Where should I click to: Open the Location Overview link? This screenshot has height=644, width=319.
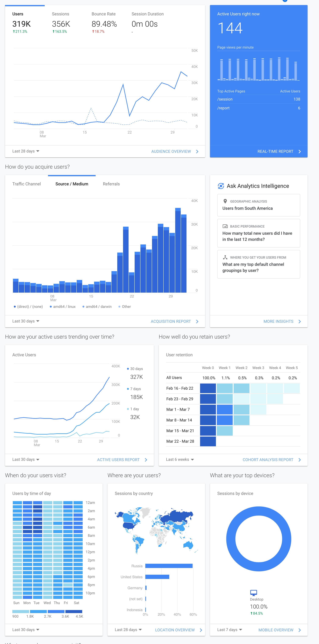click(x=175, y=630)
